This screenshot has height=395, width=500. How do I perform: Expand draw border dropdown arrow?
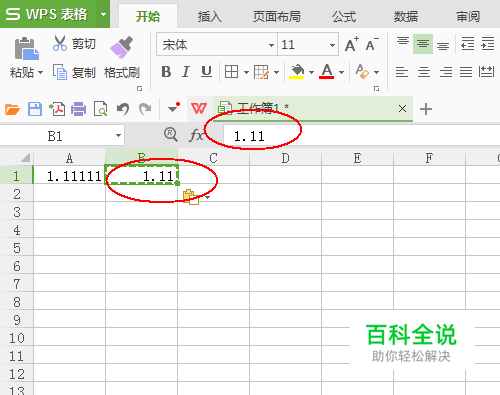276,72
